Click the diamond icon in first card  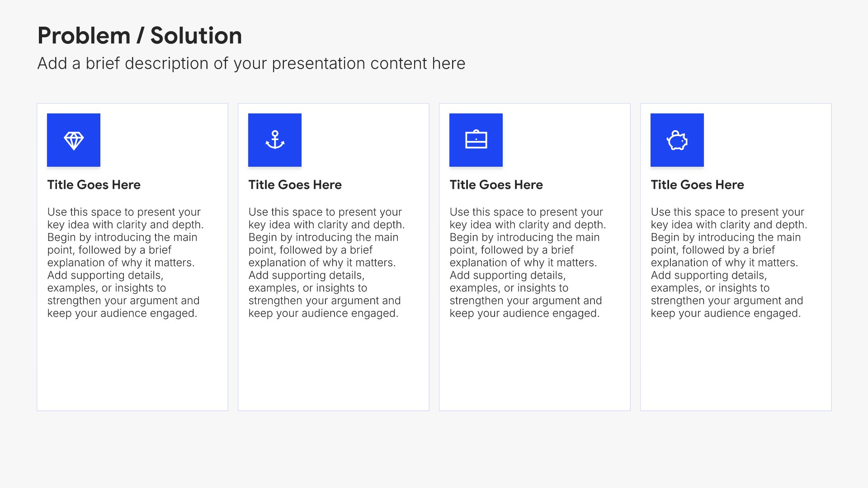(74, 141)
